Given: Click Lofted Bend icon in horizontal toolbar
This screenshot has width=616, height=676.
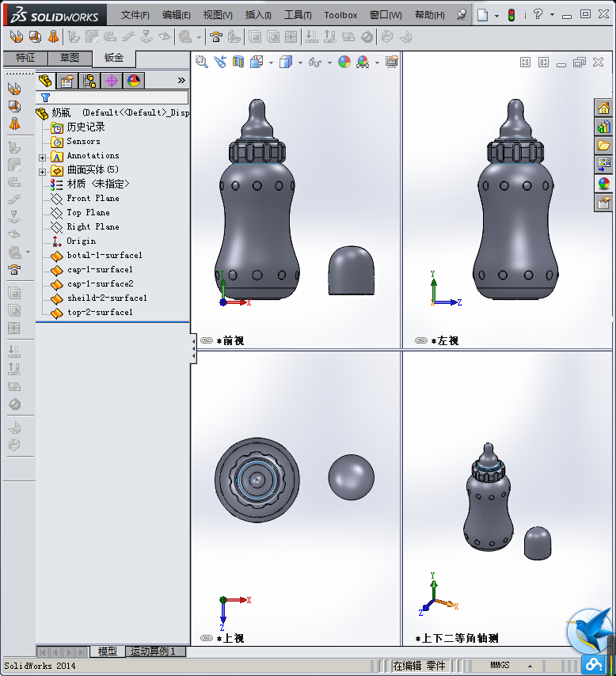Looking at the screenshot, I should point(53,37).
